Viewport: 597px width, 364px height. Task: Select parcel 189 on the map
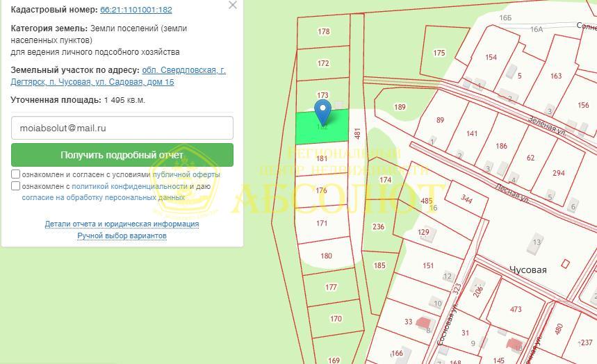click(400, 107)
